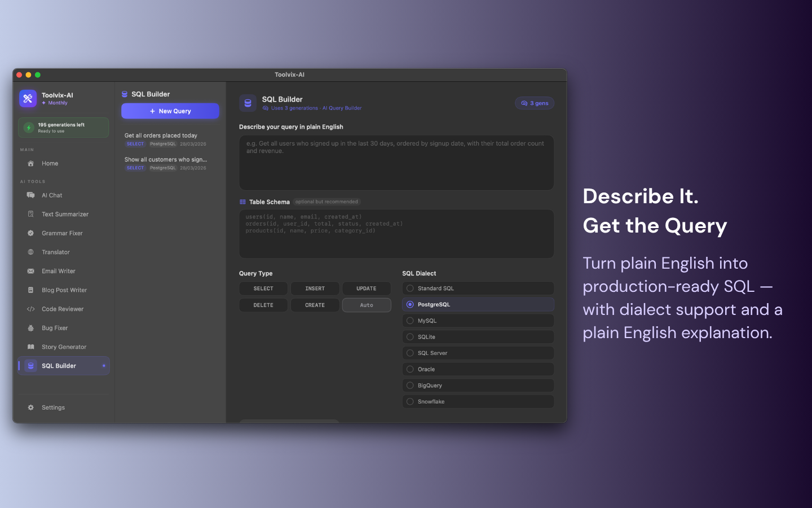Open the 195 generations left banner
The image size is (812, 508).
pyautogui.click(x=64, y=128)
